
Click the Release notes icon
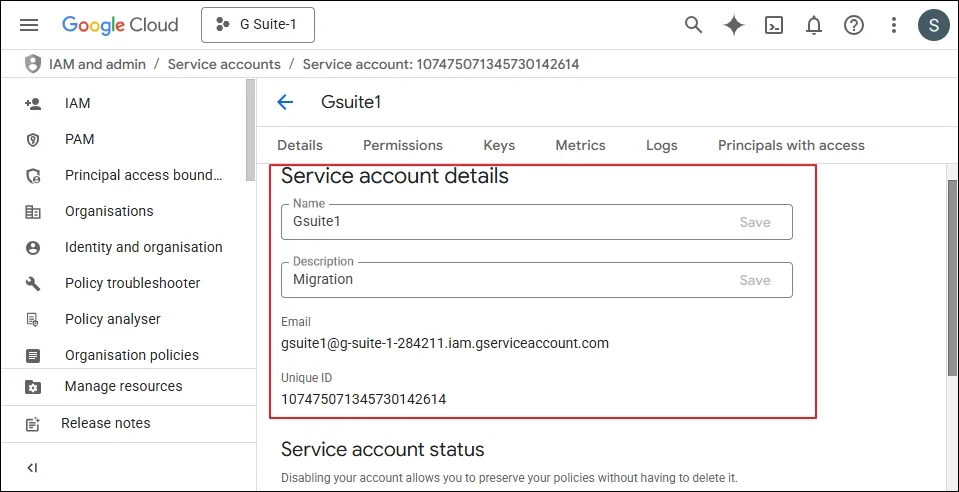(x=32, y=424)
